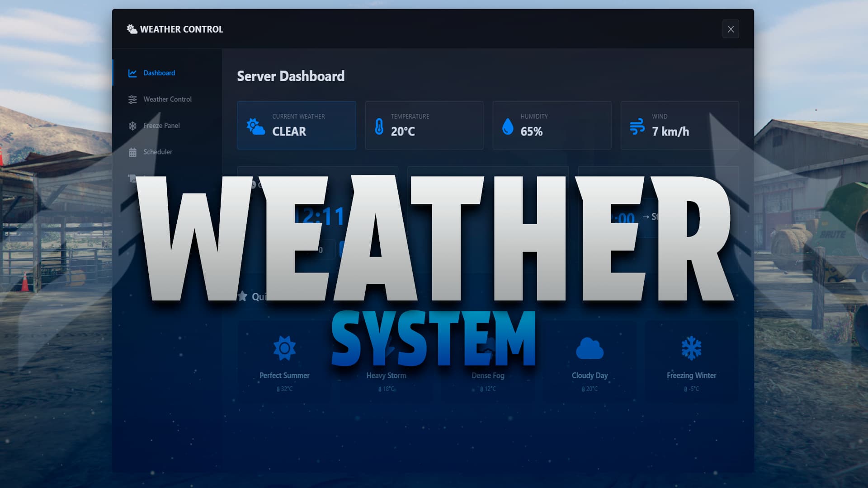Click the Weather Control sliders icon
868x488 pixels.
pos(132,99)
